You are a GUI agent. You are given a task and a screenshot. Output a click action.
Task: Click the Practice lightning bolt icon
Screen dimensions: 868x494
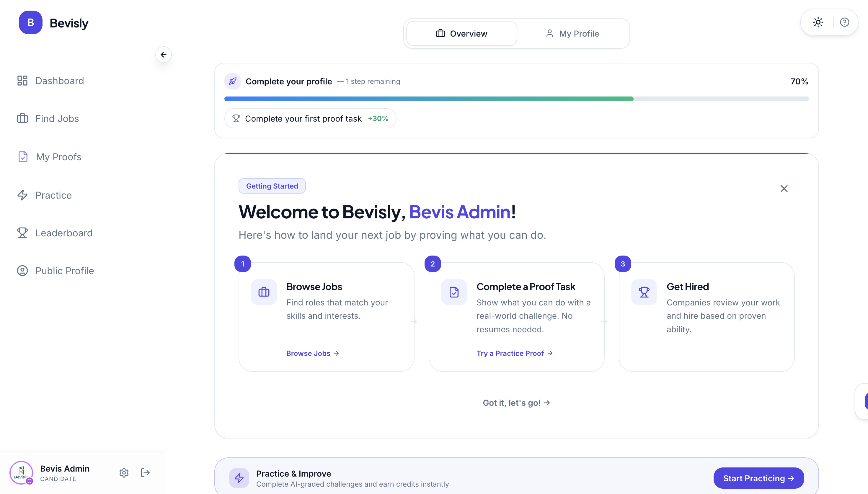[x=22, y=195]
